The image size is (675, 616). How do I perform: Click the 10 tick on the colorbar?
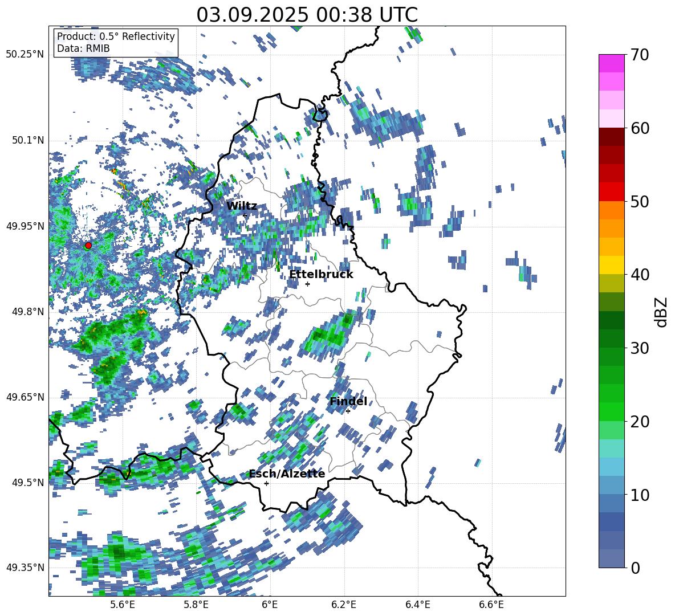[640, 495]
